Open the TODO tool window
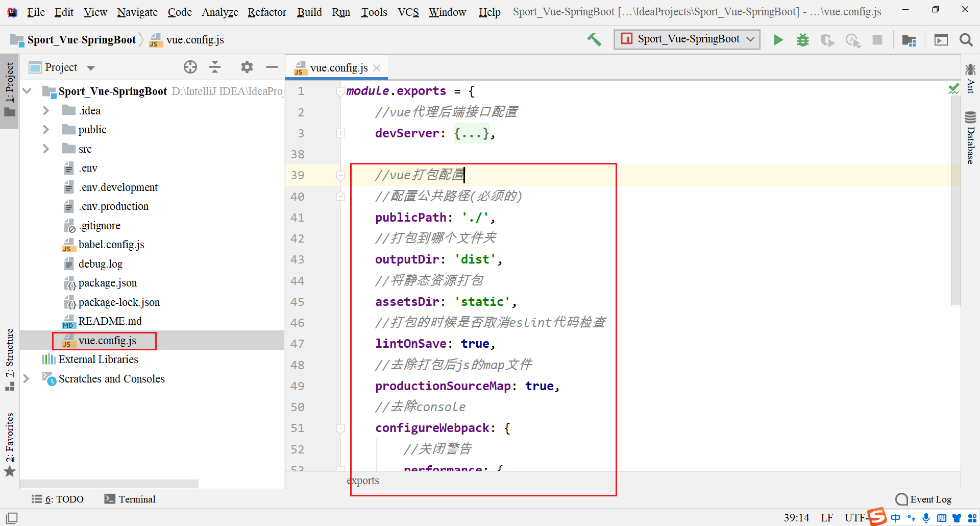980x526 pixels. pyautogui.click(x=58, y=499)
